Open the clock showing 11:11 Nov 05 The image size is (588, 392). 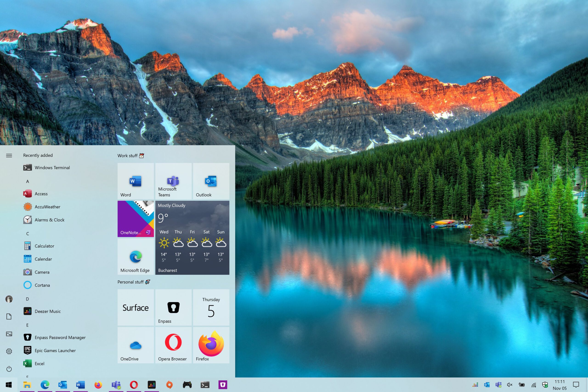(560, 385)
